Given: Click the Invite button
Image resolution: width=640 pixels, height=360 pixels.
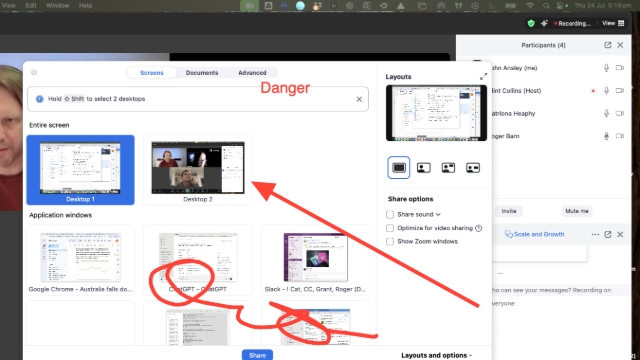Looking at the screenshot, I should [509, 211].
